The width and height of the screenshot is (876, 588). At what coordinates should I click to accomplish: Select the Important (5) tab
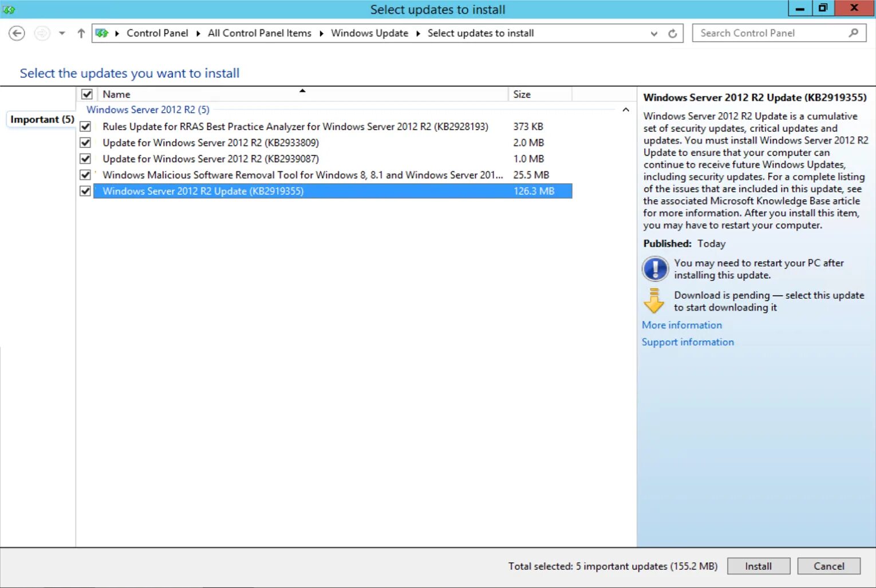(x=42, y=119)
